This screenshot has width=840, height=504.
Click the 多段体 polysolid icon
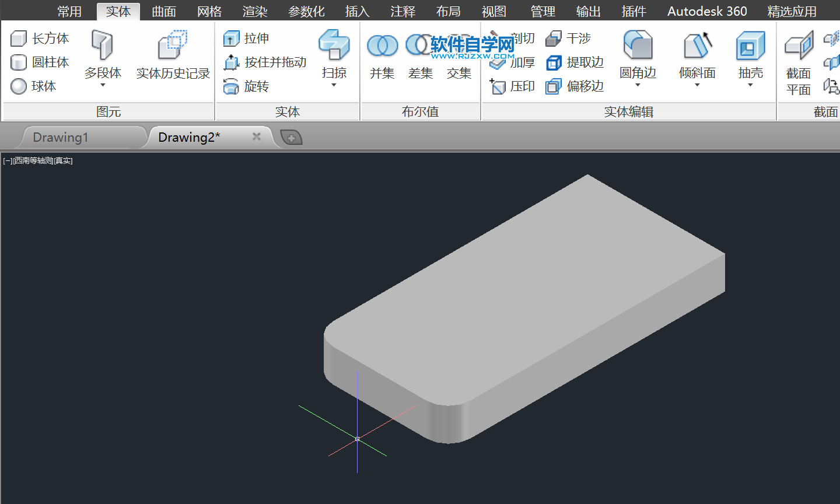click(103, 45)
